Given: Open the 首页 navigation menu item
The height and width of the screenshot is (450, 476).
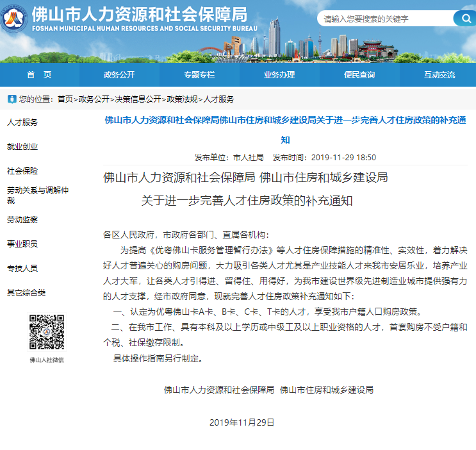Looking at the screenshot, I should pos(40,75).
